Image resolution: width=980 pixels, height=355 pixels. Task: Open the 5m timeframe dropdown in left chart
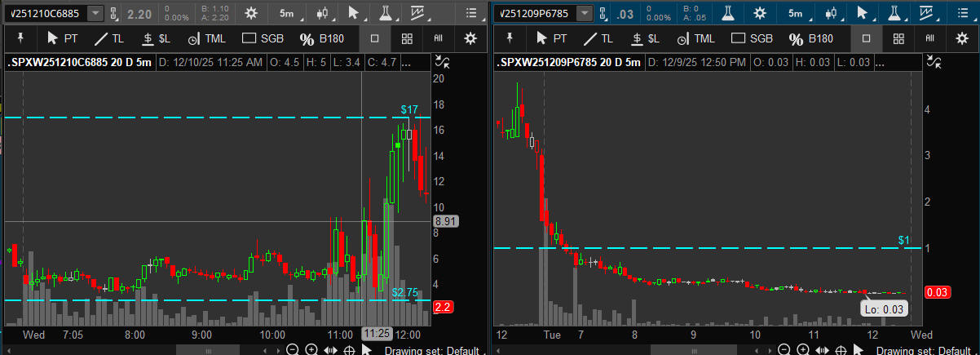(x=287, y=13)
